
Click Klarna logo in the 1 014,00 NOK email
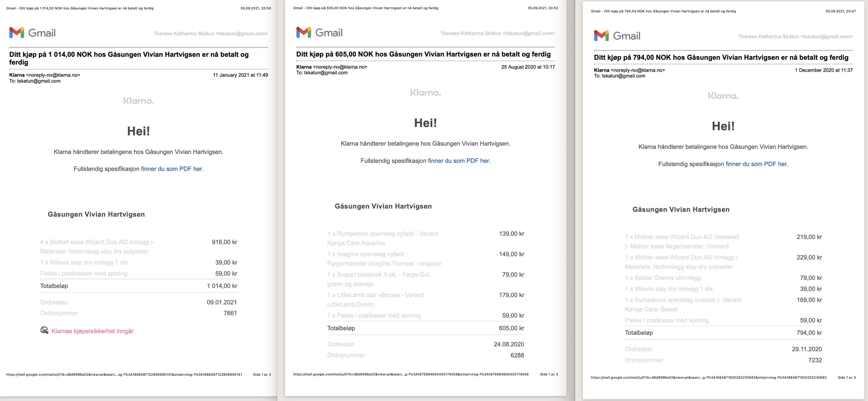pyautogui.click(x=138, y=101)
